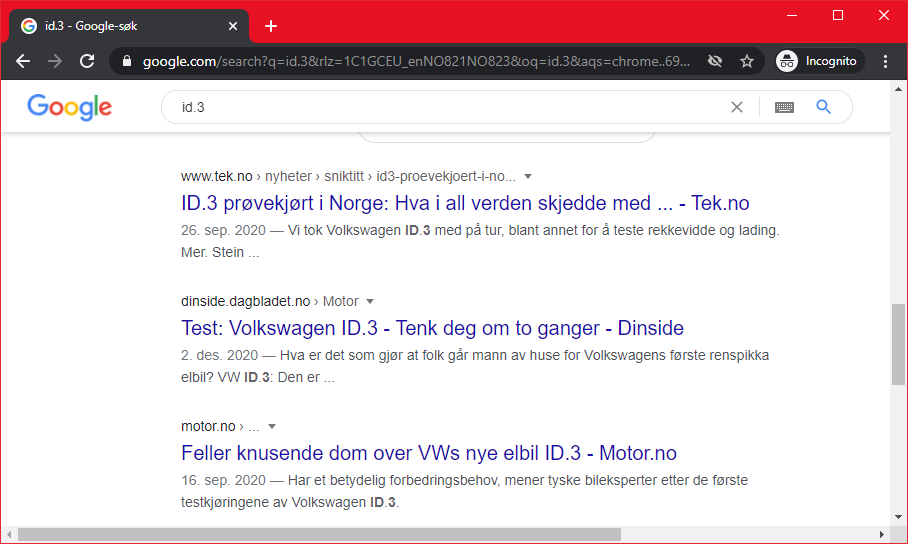
Task: Click the scroll right arrow
Action: 882,534
